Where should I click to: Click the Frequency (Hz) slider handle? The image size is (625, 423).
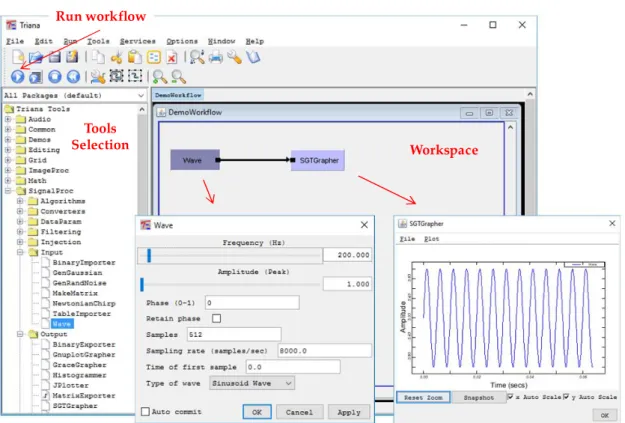tap(149, 255)
